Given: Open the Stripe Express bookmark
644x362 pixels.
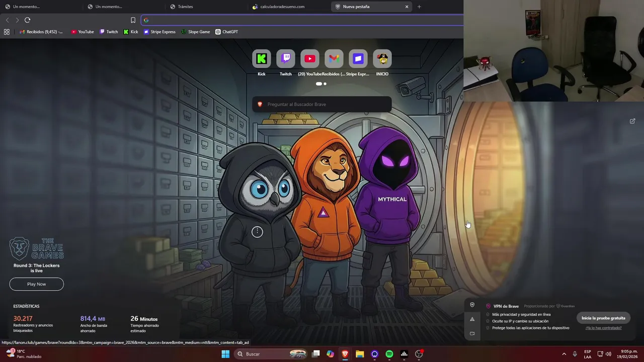Looking at the screenshot, I should coord(159,32).
